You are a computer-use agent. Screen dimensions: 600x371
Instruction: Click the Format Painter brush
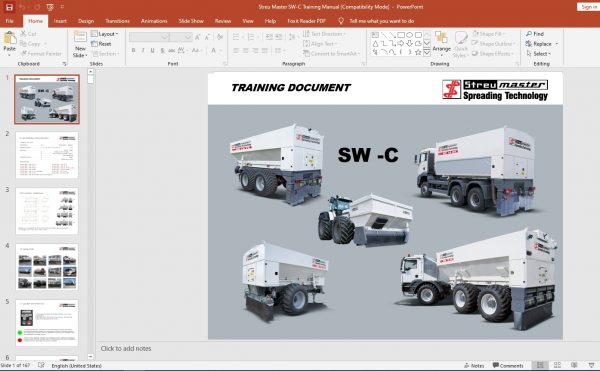(41, 54)
